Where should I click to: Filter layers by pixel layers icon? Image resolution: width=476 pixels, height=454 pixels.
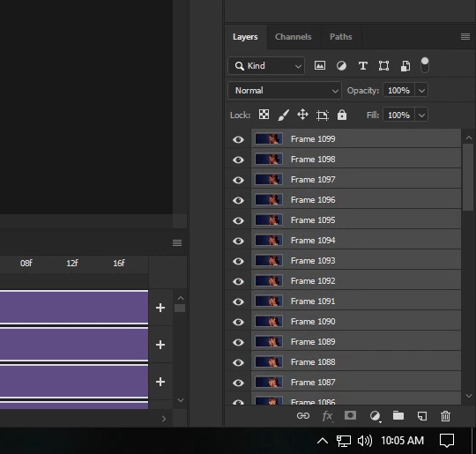[320, 65]
